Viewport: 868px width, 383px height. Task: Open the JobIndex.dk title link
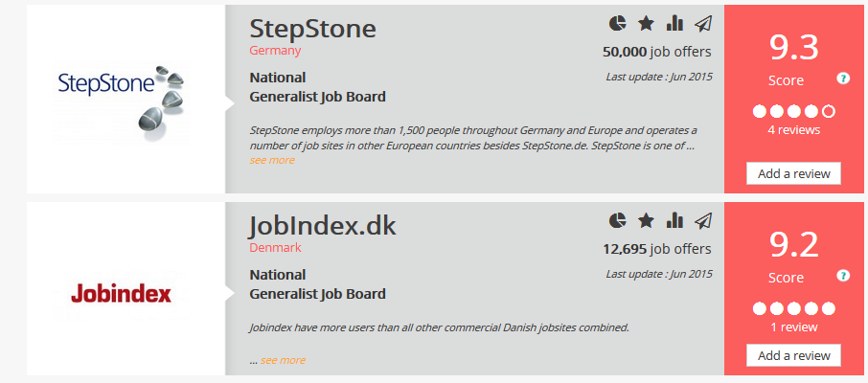coord(322,225)
